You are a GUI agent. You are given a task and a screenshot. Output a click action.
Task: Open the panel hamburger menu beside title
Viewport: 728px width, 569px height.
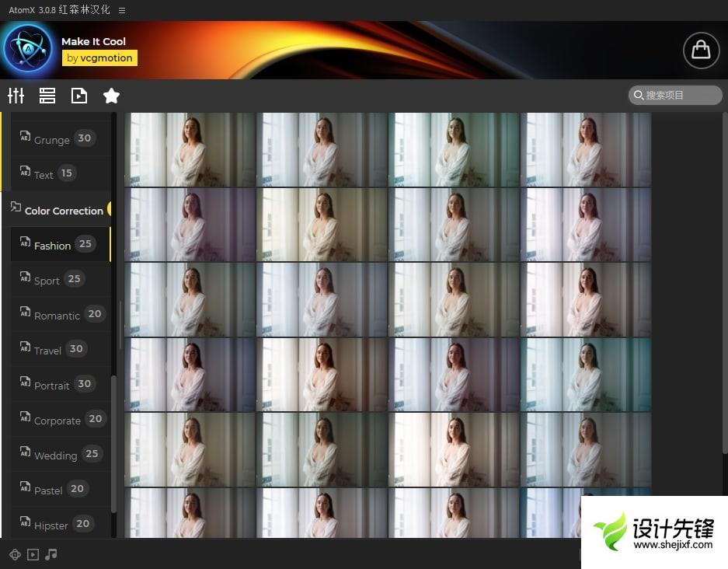[x=122, y=10]
